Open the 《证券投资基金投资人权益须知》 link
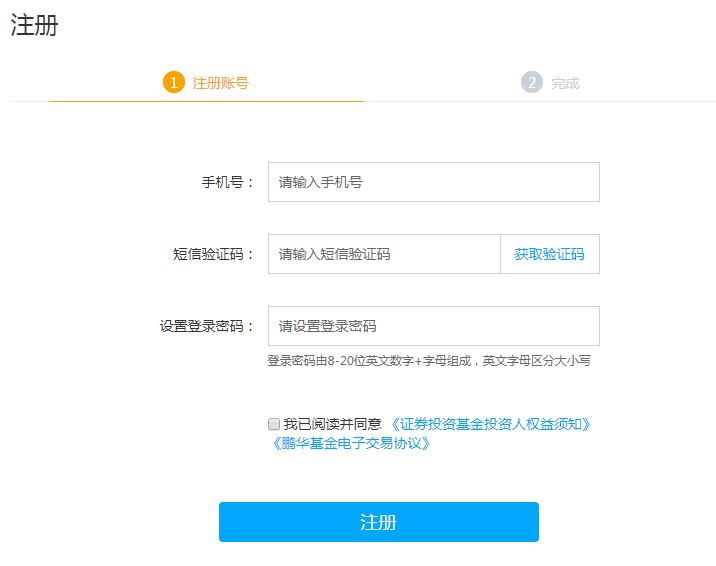 pyautogui.click(x=490, y=424)
